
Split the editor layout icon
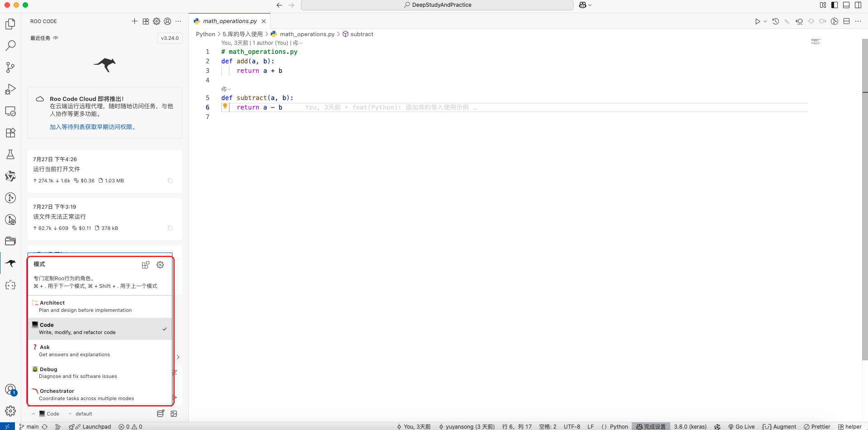click(846, 21)
